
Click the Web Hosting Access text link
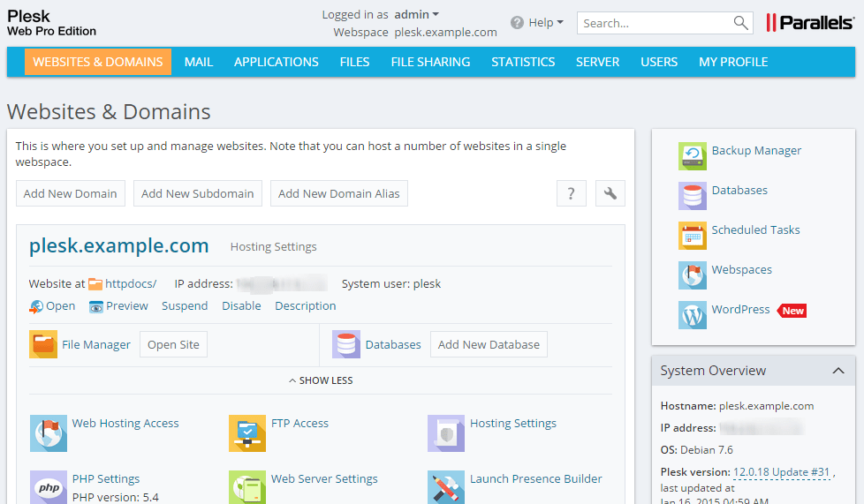click(125, 423)
